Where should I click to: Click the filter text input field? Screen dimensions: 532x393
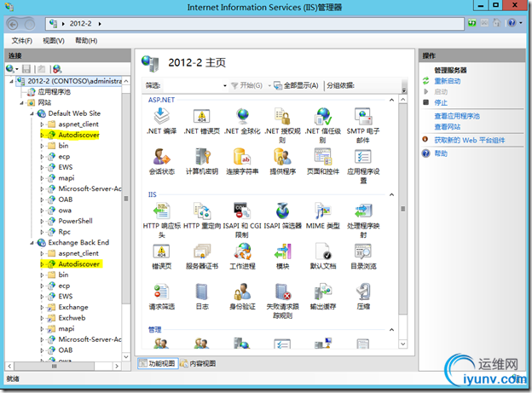(x=193, y=85)
